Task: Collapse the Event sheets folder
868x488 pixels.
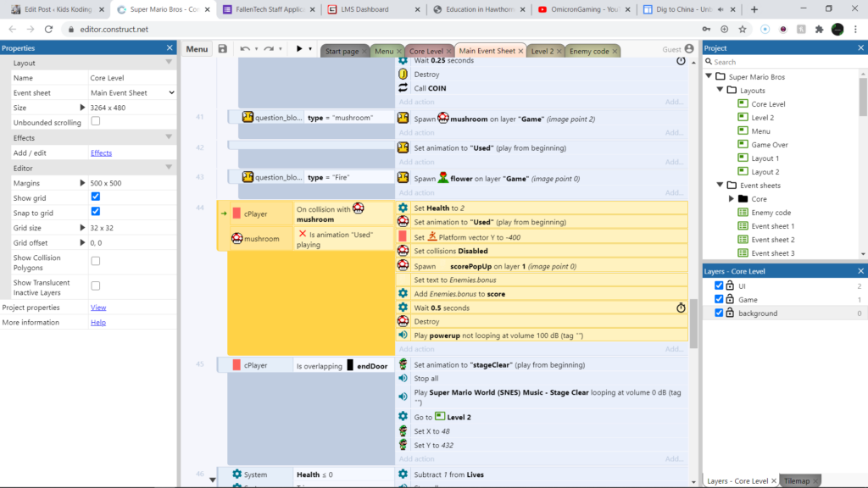Action: coord(721,185)
